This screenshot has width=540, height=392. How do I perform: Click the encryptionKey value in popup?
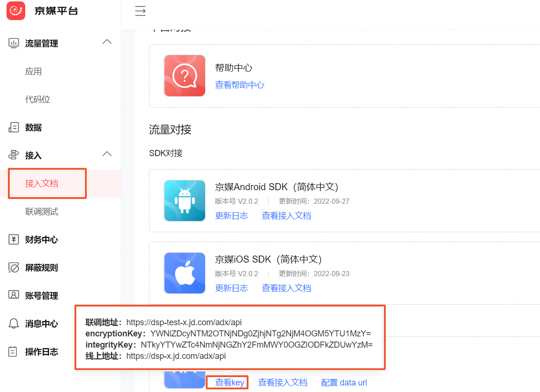[x=261, y=334]
